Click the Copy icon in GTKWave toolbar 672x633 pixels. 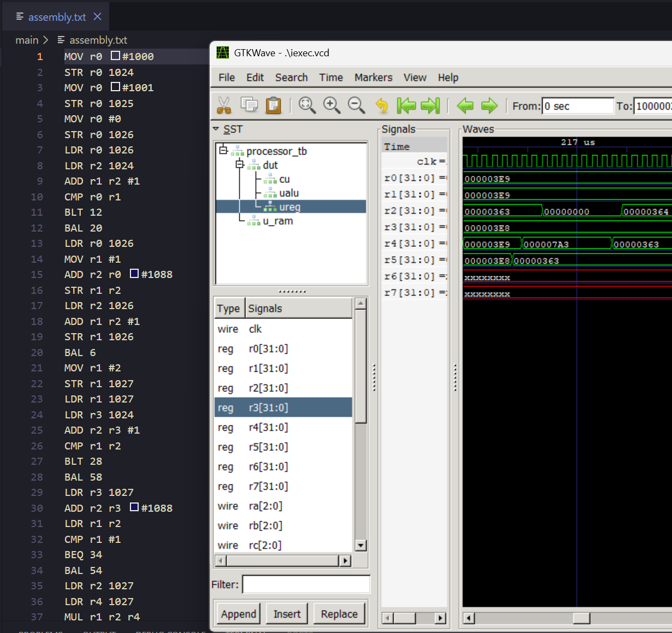click(249, 105)
